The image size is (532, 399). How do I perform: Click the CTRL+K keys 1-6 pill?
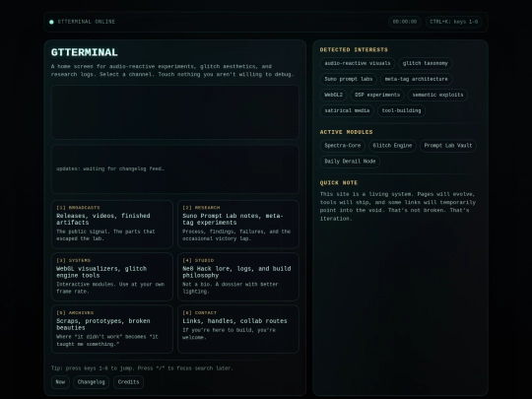point(454,22)
